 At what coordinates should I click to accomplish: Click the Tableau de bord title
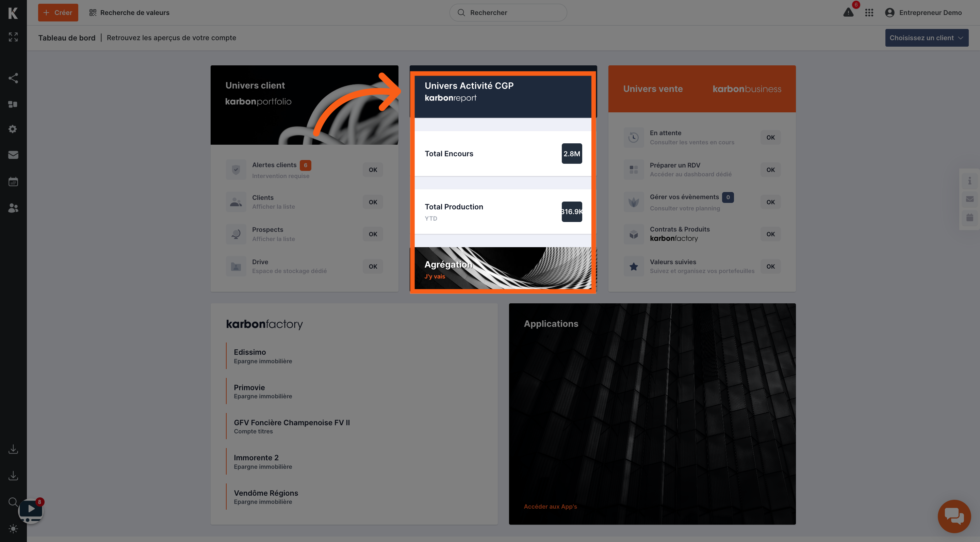[67, 38]
